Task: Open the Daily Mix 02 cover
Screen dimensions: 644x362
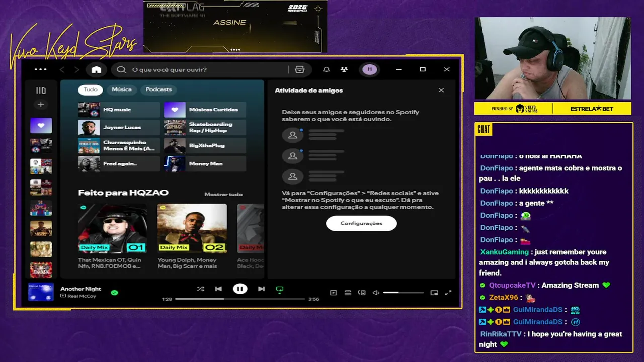Action: click(x=192, y=228)
